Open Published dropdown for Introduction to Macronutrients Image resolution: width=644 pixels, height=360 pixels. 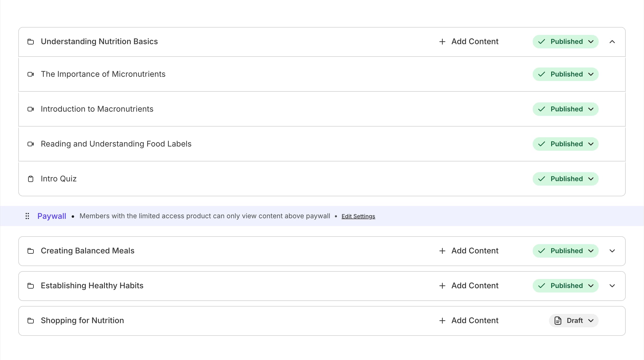coord(566,109)
